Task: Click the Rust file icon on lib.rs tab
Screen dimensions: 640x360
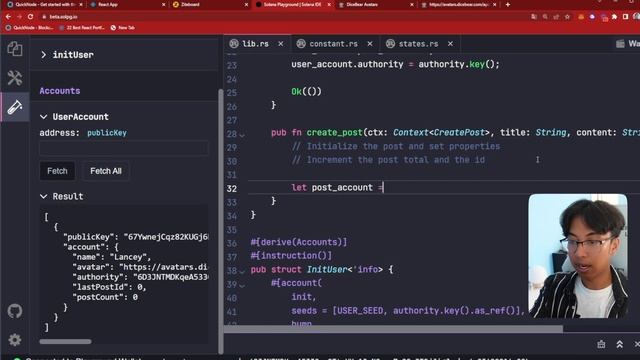Action: pos(234,44)
